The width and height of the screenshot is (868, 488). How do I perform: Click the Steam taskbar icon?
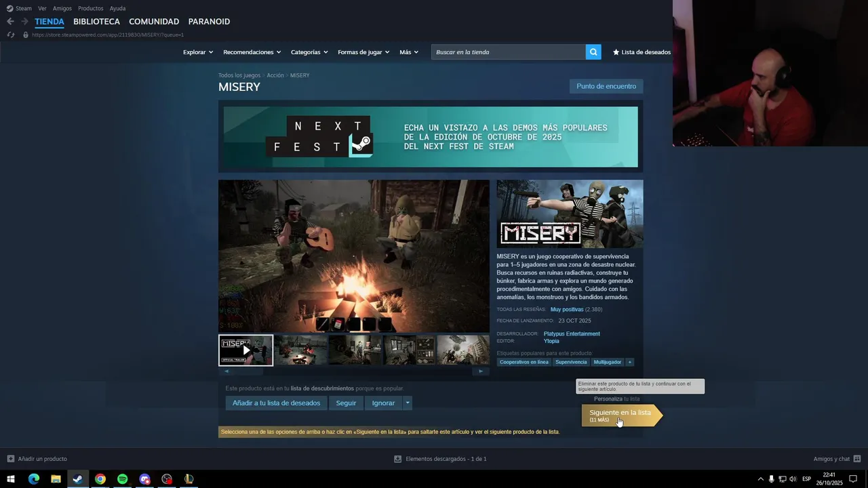pos(78,479)
